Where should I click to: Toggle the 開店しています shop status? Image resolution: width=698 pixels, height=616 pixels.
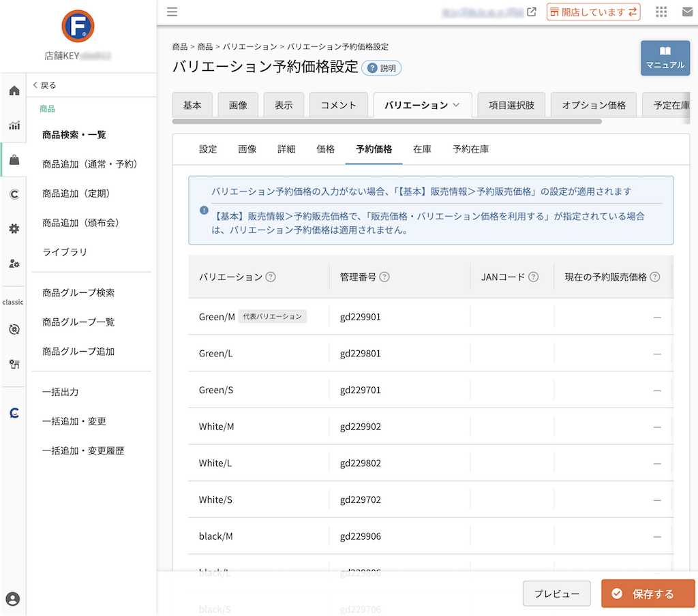point(594,12)
